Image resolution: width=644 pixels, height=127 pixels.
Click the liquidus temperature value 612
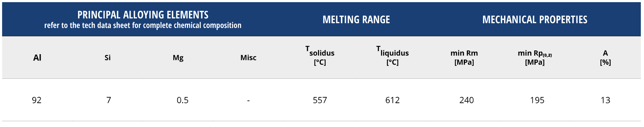click(392, 100)
